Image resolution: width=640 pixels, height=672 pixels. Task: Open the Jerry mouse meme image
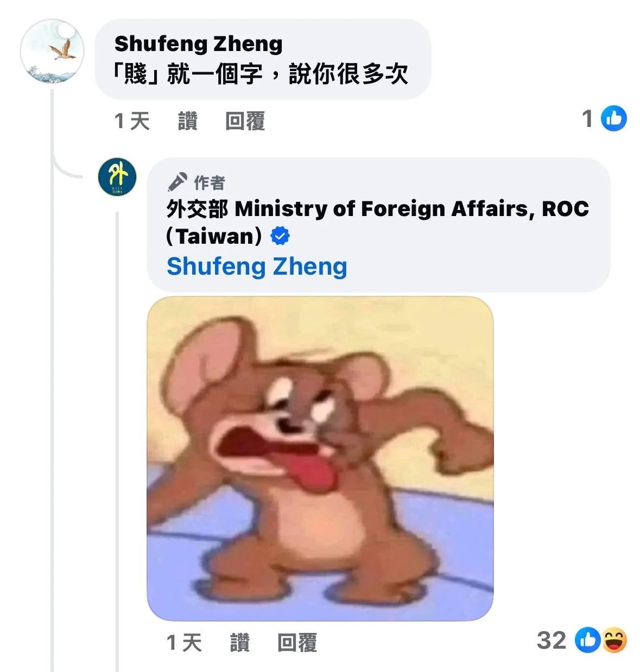point(320,459)
